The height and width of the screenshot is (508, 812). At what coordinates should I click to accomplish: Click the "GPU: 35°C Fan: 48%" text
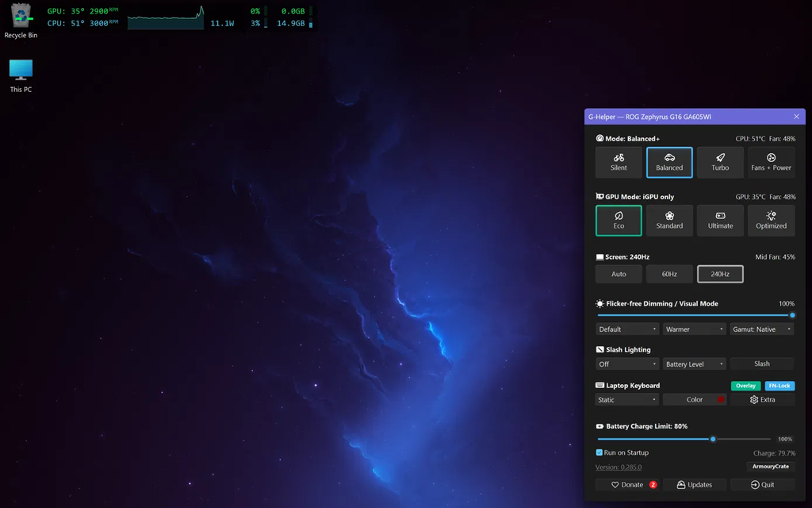765,197
